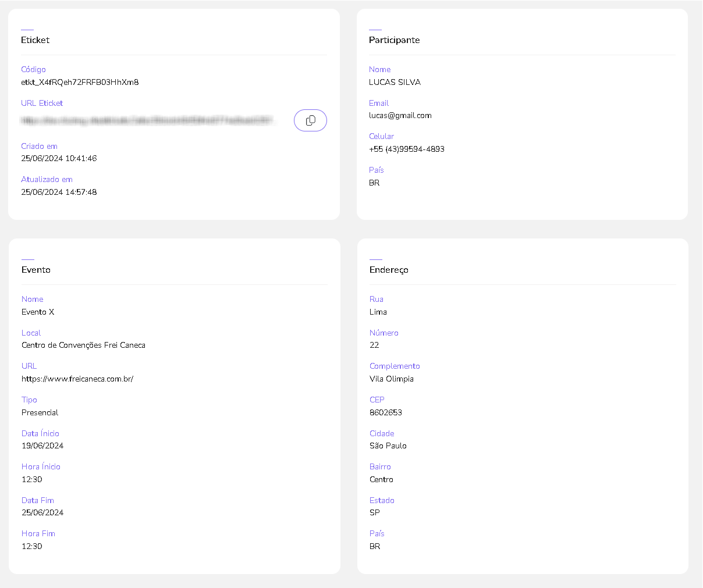Click the Eticket section heading

click(x=35, y=40)
